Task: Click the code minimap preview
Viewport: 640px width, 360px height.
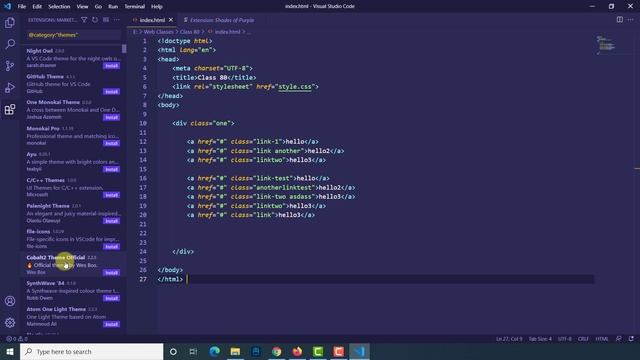Action: (605, 44)
